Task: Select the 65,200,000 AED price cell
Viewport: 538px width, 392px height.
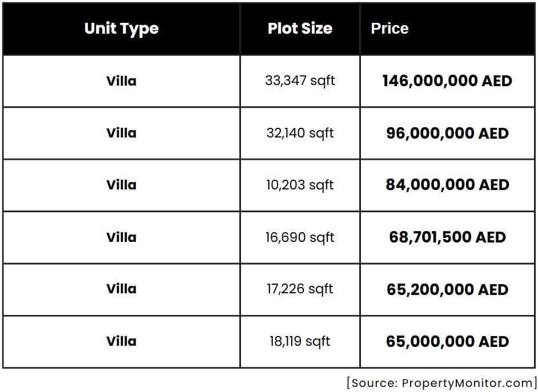Action: pyautogui.click(x=447, y=289)
